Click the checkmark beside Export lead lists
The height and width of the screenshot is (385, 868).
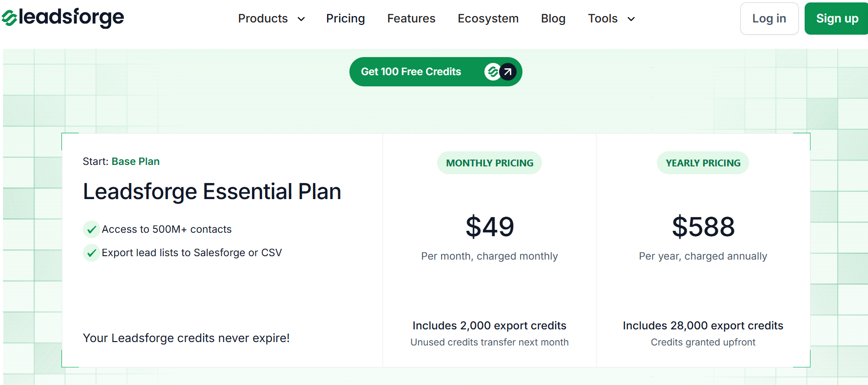pyautogui.click(x=91, y=253)
